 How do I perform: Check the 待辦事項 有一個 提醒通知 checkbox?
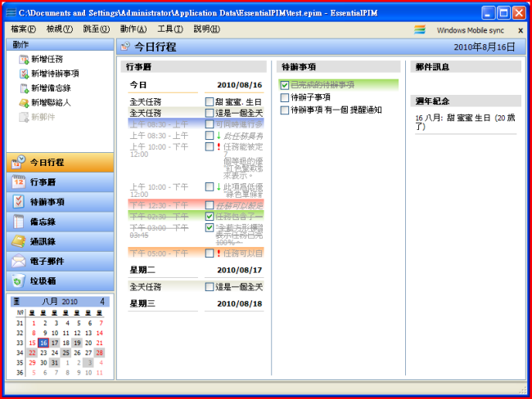point(284,110)
